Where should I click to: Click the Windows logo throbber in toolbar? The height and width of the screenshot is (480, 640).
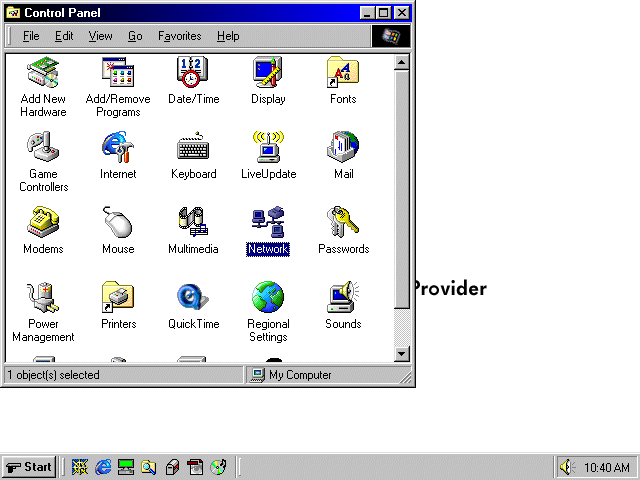tap(391, 36)
